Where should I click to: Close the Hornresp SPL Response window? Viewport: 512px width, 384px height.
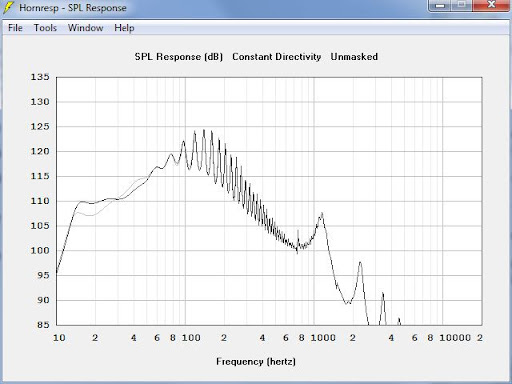491,5
